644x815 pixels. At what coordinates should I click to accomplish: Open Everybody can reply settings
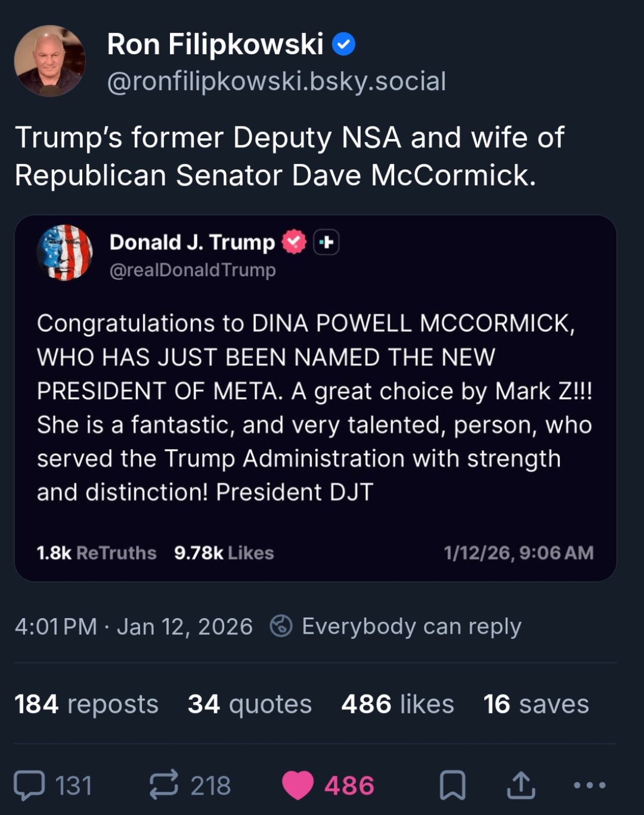(411, 626)
